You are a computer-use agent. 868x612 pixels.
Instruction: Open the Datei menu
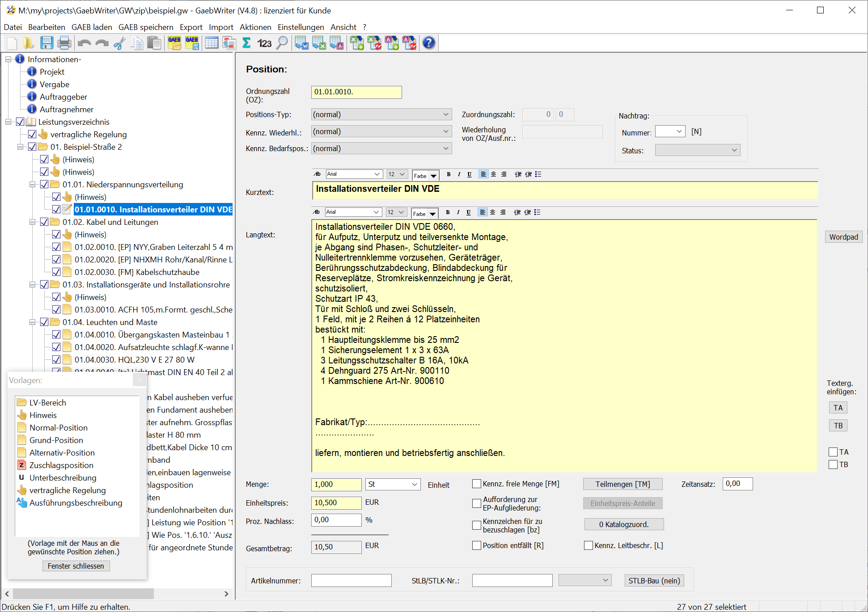click(13, 27)
